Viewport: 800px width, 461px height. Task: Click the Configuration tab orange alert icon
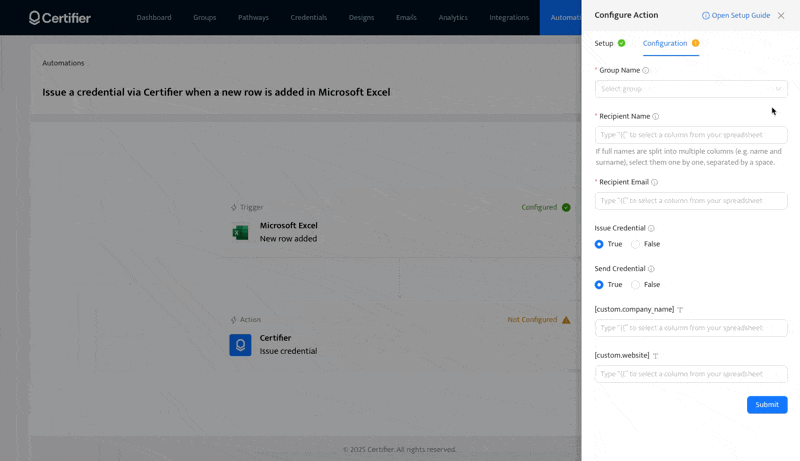coord(695,43)
